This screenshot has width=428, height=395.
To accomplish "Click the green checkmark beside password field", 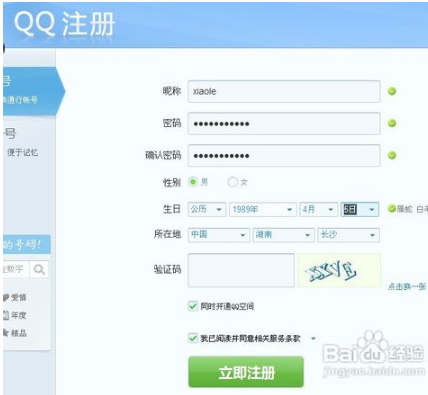I will (392, 123).
